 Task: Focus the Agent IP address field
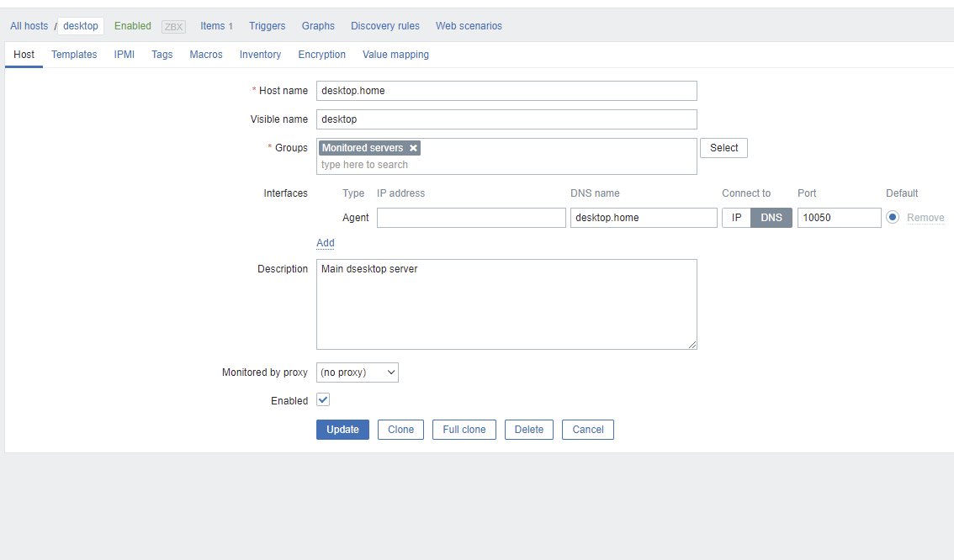pos(471,218)
